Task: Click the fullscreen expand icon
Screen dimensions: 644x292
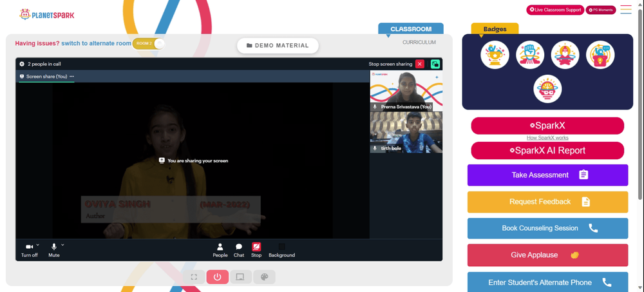Action: pyautogui.click(x=194, y=277)
